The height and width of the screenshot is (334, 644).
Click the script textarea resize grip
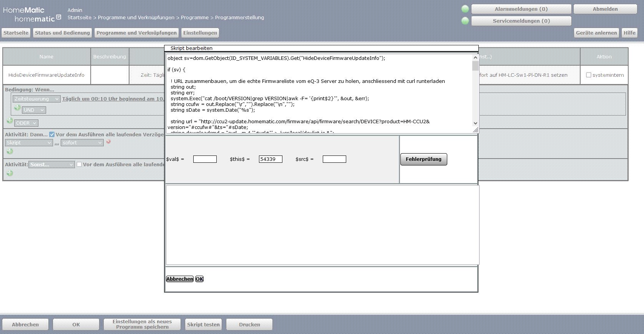coord(475,130)
